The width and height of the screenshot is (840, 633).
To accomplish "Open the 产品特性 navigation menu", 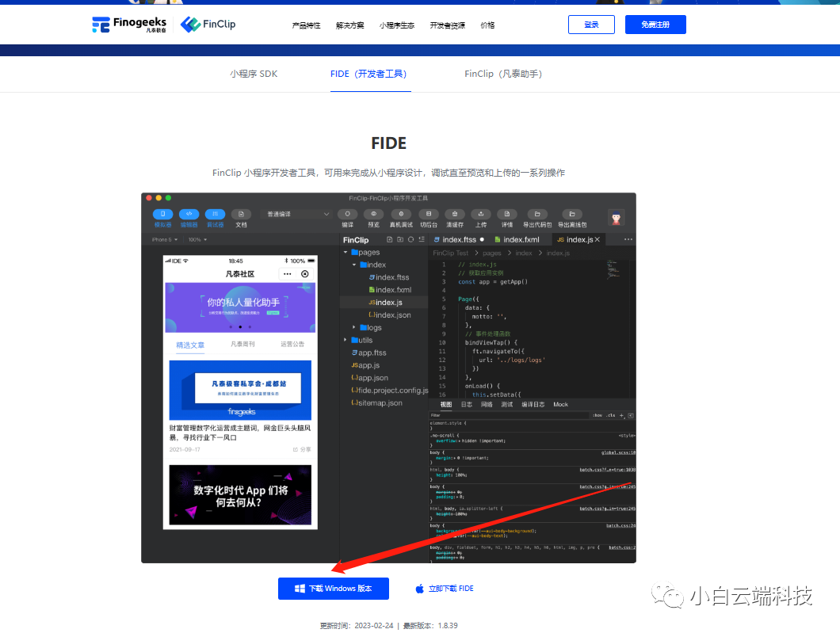I will tap(306, 25).
